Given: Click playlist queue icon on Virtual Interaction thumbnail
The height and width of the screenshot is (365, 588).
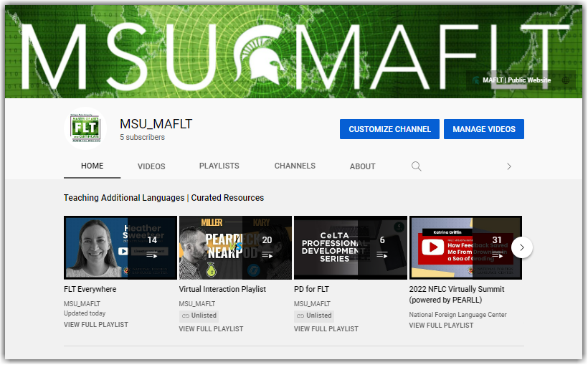Looking at the screenshot, I should [267, 255].
